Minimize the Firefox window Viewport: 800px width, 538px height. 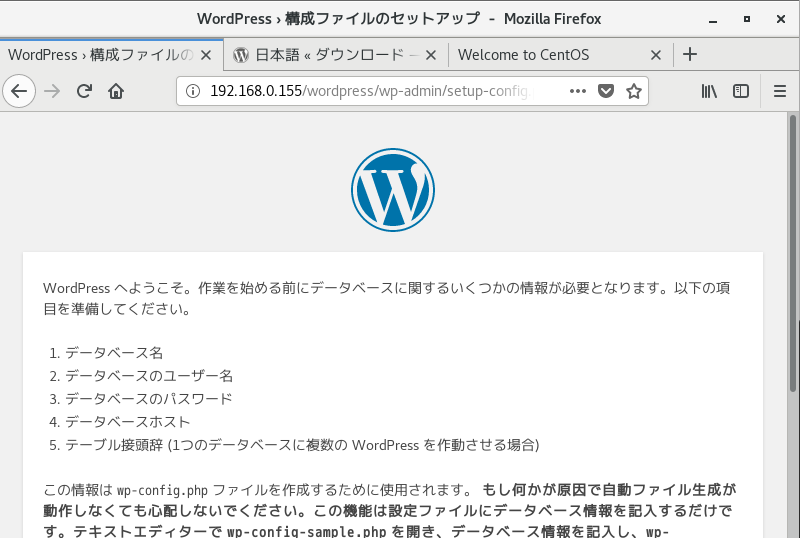[713, 19]
